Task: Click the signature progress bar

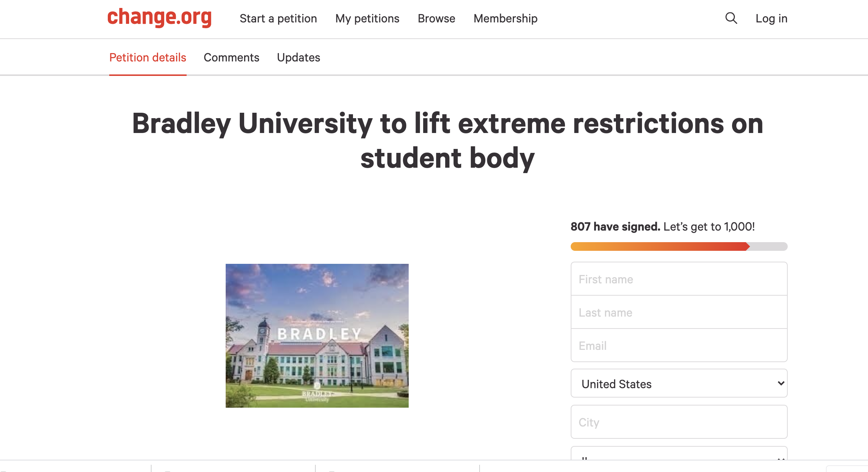Action: (678, 246)
